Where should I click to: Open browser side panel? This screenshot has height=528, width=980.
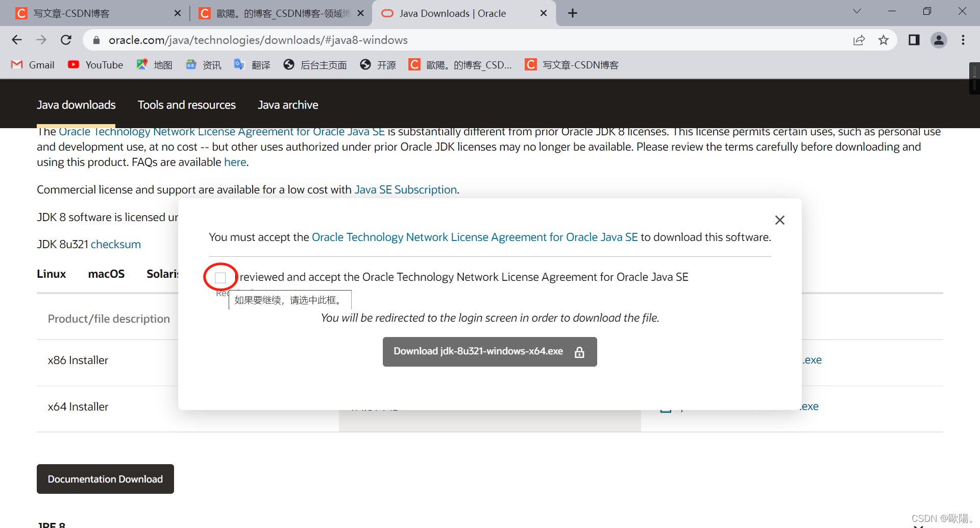coord(914,40)
